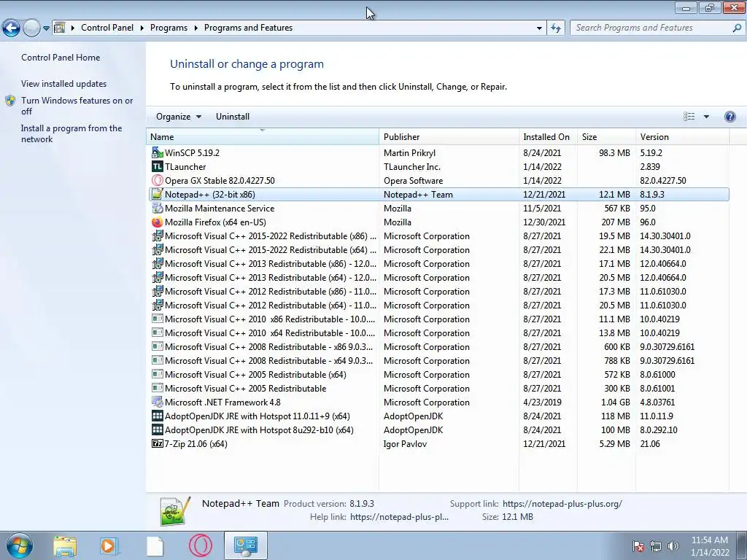The image size is (747, 560).
Task: Refresh the Programs and Features view
Action: tap(555, 28)
